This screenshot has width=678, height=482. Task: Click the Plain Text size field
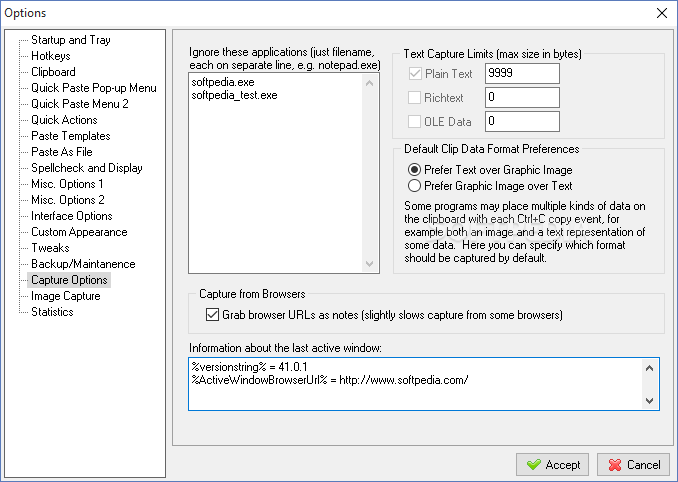coord(522,73)
